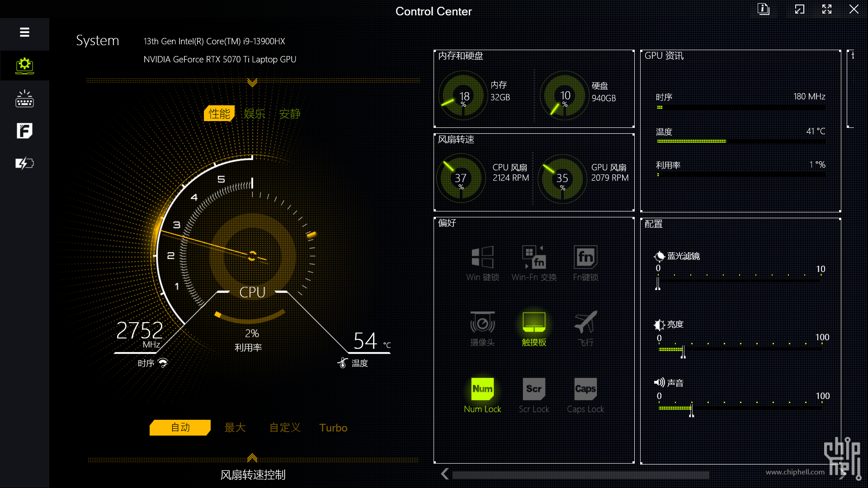Click the 蓝光滤镜 blue light icon
868x488 pixels.
pyautogui.click(x=659, y=256)
